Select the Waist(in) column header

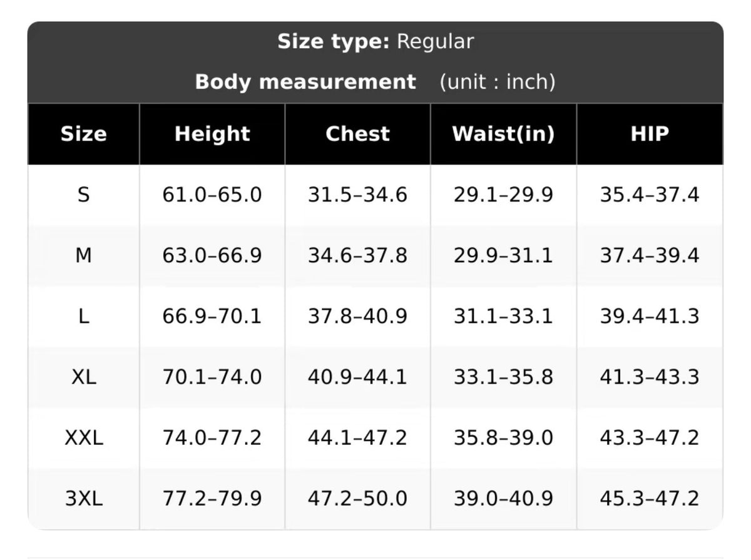503,134
